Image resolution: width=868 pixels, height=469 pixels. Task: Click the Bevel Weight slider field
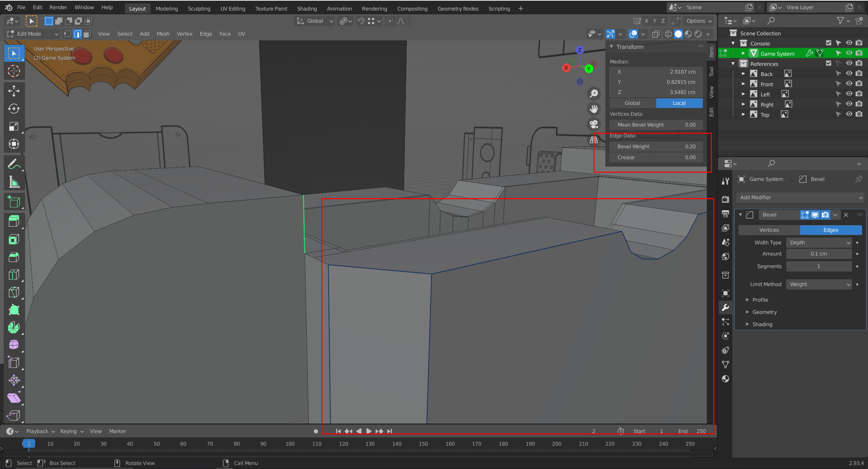(656, 147)
